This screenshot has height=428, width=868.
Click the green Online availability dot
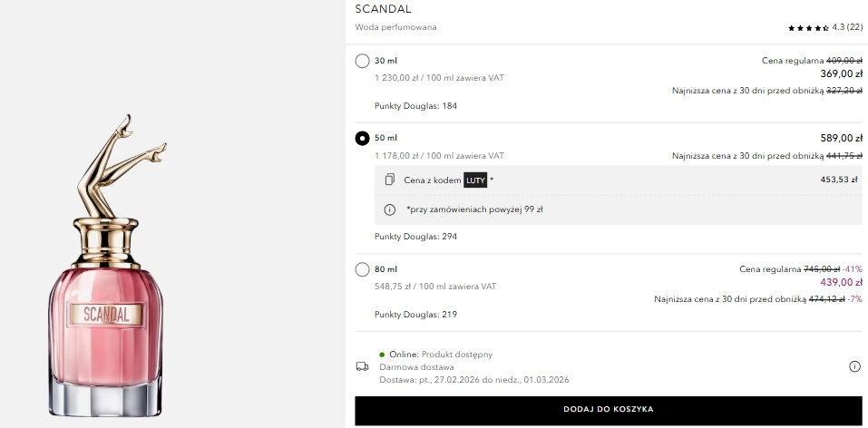[x=383, y=354]
